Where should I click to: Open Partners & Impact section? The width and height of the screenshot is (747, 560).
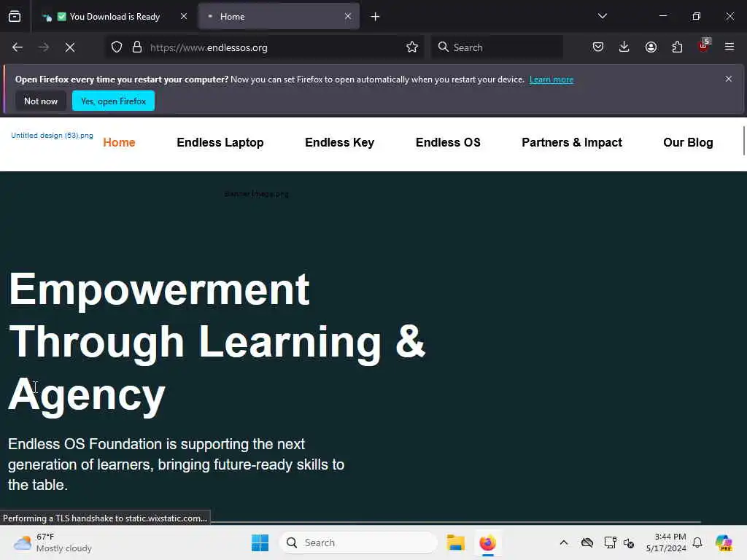pos(572,142)
